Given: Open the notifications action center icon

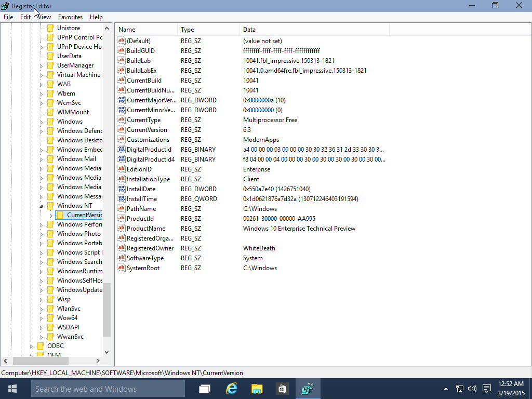Looking at the screenshot, I should tap(487, 389).
